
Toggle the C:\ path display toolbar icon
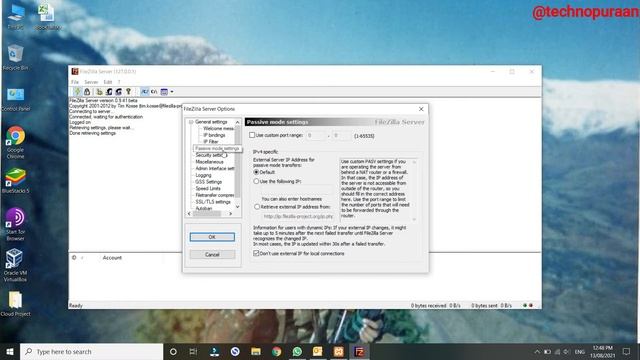(154, 91)
